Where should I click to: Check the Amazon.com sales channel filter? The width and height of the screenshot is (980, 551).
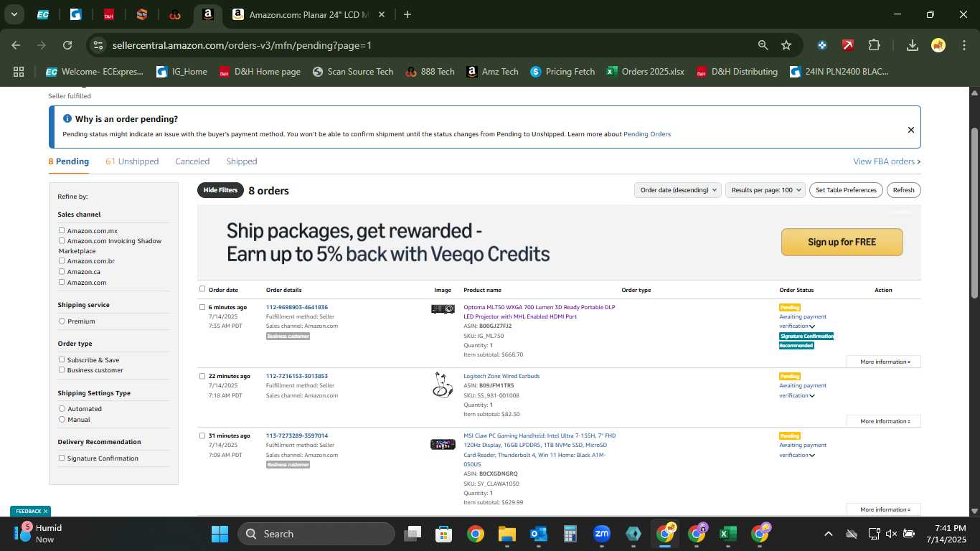pyautogui.click(x=62, y=282)
